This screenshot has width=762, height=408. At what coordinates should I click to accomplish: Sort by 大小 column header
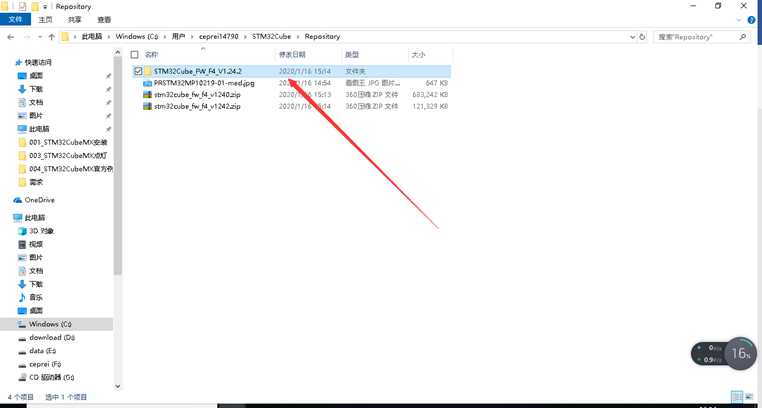(418, 55)
